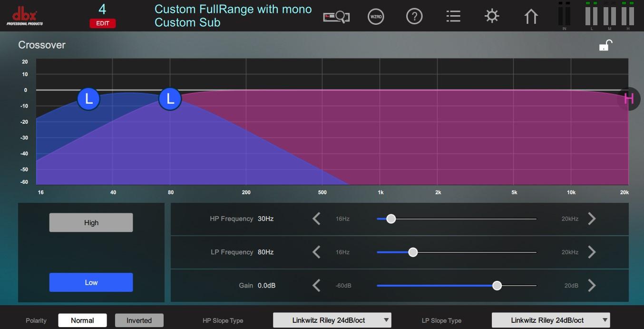The height and width of the screenshot is (329, 644).
Task: Click the Gain slider handle
Action: point(497,286)
